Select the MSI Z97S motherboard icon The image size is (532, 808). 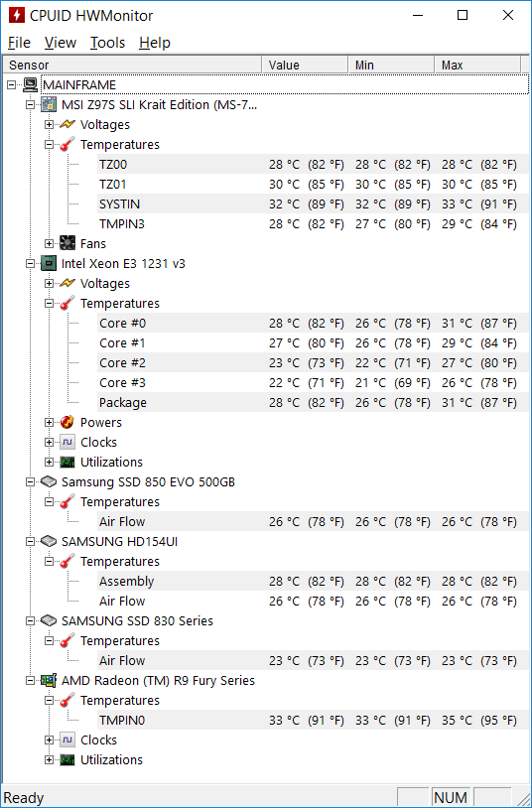point(49,104)
